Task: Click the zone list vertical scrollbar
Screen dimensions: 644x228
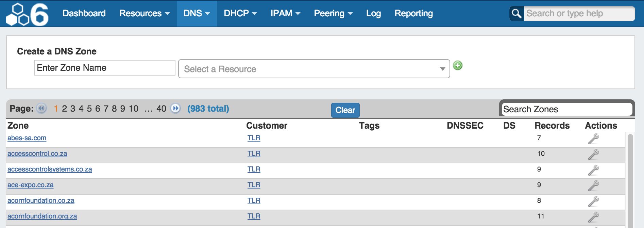Action: 630,180
